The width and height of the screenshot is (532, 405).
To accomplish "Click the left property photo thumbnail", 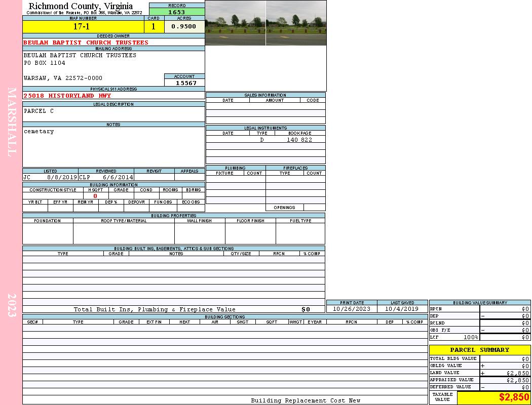I will (x=235, y=23).
